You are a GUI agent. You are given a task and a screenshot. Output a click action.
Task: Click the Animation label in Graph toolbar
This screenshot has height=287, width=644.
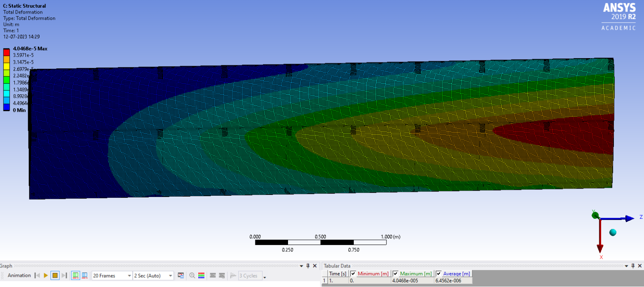tap(19, 276)
